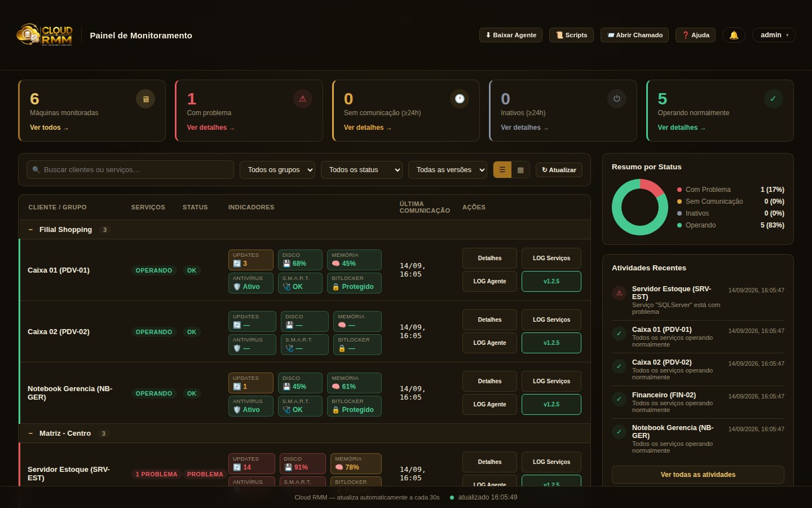
Task: Click Ver todas as atividades button
Action: click(698, 475)
